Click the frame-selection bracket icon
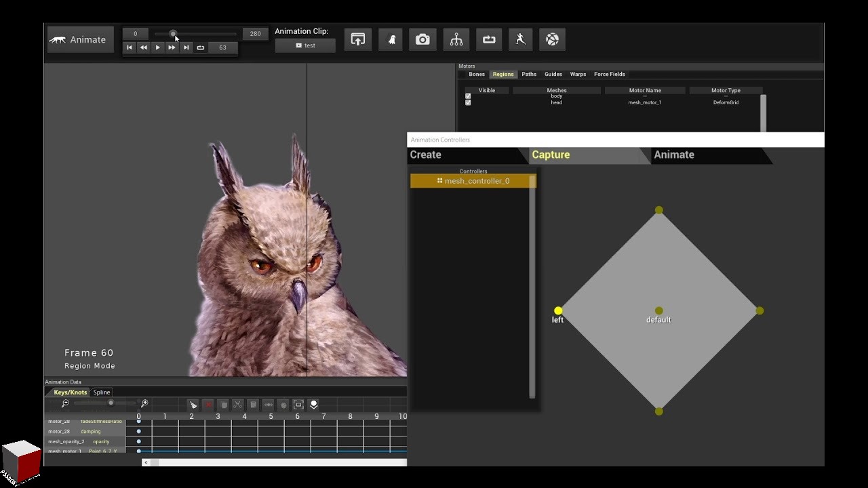The height and width of the screenshot is (488, 868). click(298, 405)
